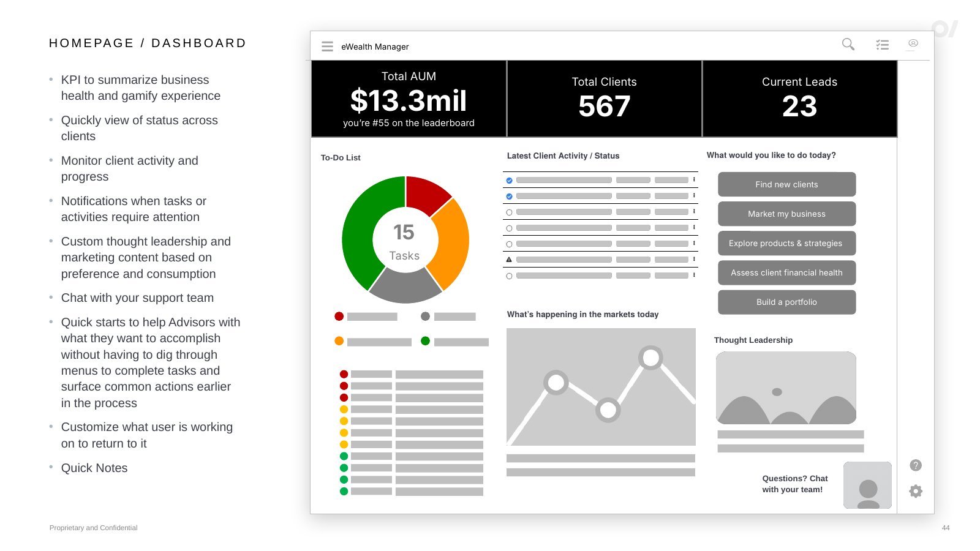Click the search magnifier icon
This screenshot has width=980, height=551.
point(848,44)
